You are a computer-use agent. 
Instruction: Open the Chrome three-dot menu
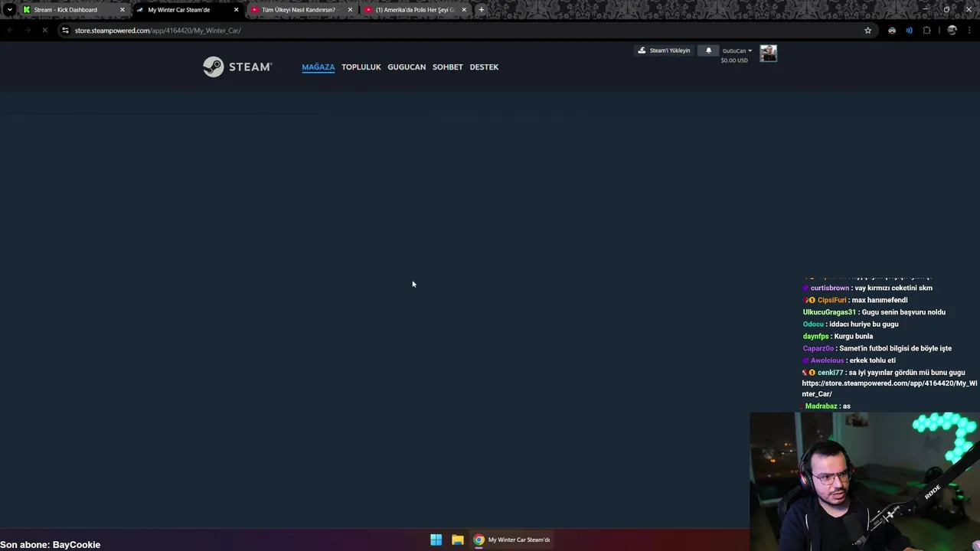coord(969,31)
